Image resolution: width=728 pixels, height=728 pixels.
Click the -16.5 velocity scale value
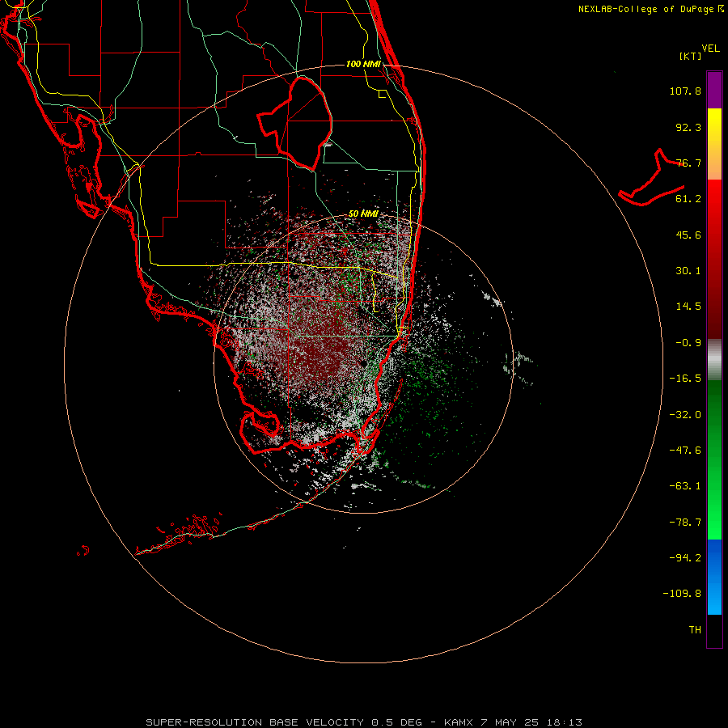(x=685, y=379)
